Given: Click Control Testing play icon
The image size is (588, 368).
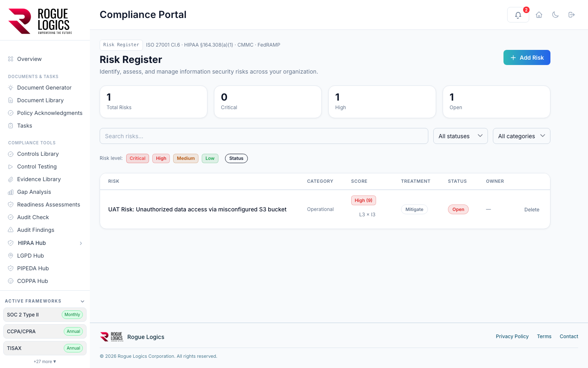Looking at the screenshot, I should point(11,166).
